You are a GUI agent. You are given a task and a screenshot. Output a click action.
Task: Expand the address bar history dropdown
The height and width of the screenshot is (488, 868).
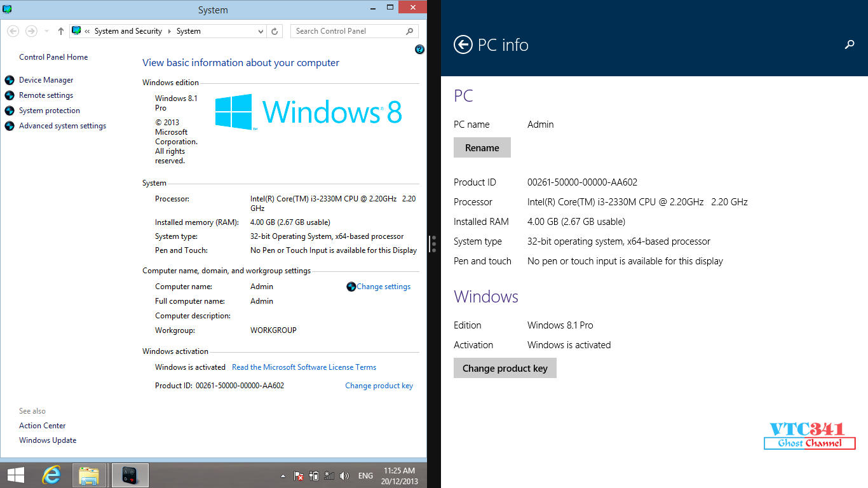click(261, 31)
